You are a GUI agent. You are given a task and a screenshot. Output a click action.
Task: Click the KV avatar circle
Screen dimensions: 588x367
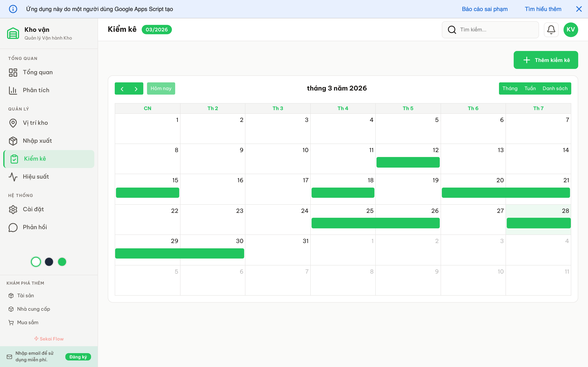coord(571,29)
